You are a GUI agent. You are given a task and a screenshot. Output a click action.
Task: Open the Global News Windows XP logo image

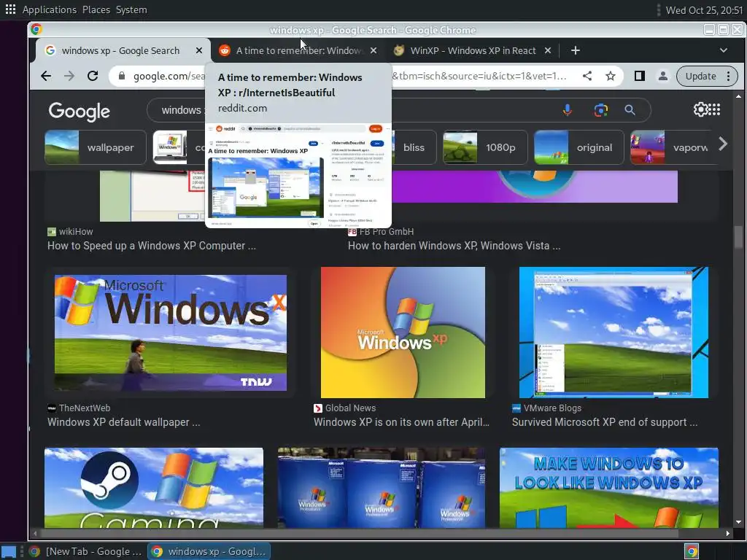tap(403, 332)
